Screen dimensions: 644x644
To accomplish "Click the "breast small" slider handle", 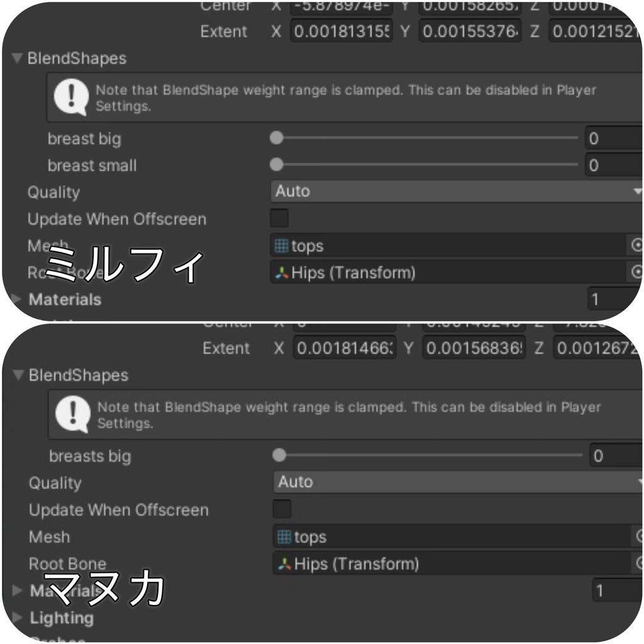I will point(276,165).
